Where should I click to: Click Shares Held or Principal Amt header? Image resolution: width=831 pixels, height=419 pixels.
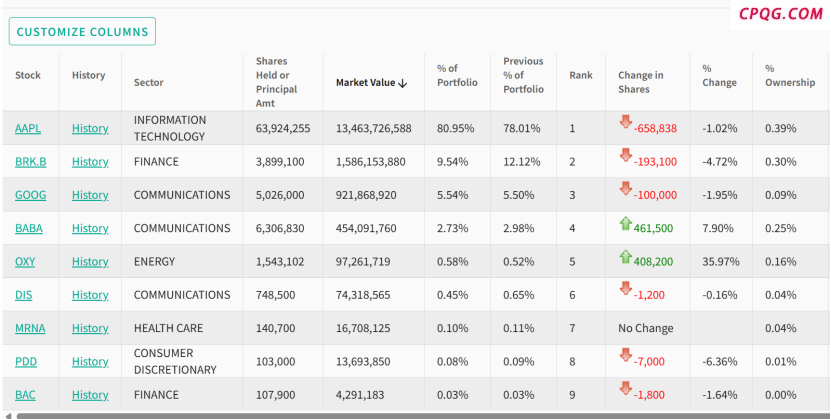tap(276, 82)
